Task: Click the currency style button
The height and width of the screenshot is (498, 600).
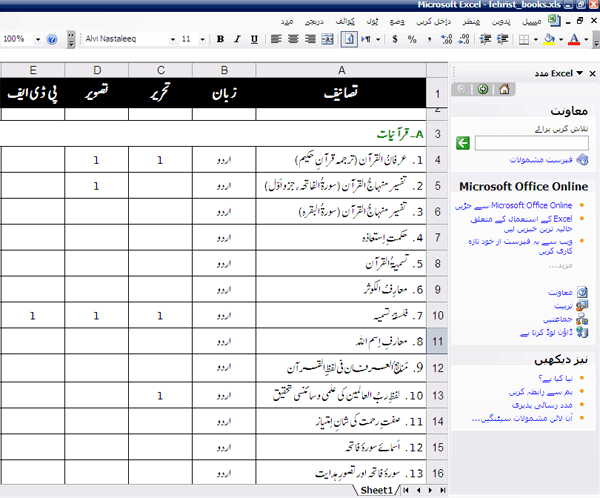Action: [396, 39]
